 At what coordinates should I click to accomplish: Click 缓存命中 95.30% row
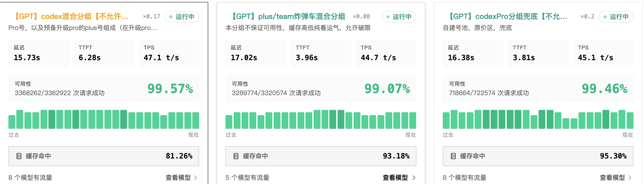[538, 156]
